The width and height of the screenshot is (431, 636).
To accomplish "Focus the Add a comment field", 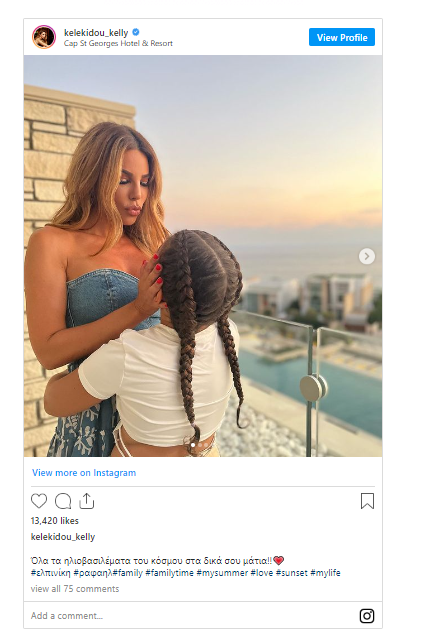I will [191, 616].
